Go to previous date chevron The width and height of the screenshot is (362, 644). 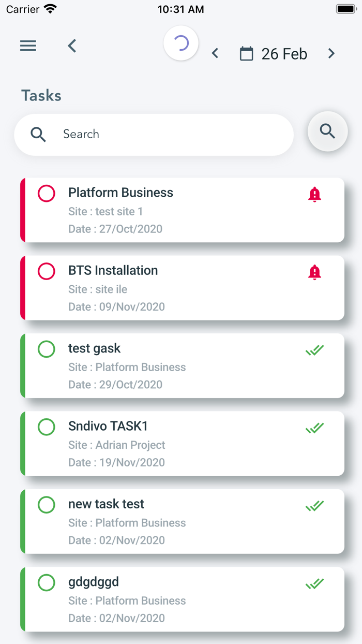tap(215, 53)
